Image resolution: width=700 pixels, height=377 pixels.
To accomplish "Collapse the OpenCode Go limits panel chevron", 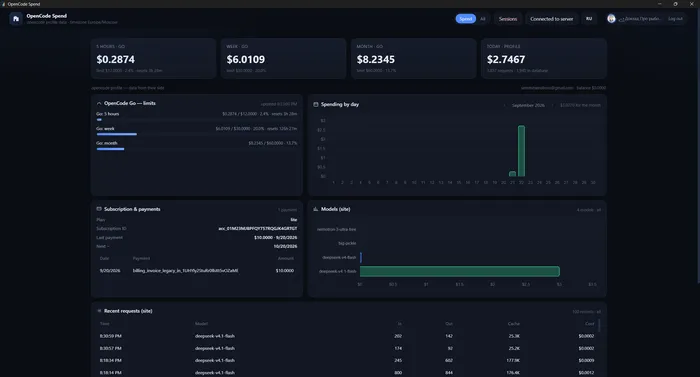I will coord(99,103).
